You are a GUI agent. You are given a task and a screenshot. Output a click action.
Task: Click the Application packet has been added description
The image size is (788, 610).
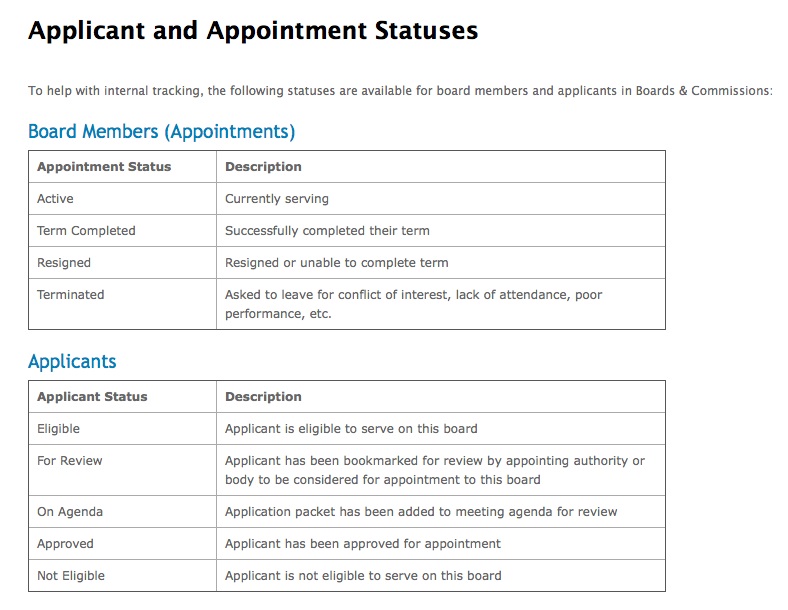(421, 512)
